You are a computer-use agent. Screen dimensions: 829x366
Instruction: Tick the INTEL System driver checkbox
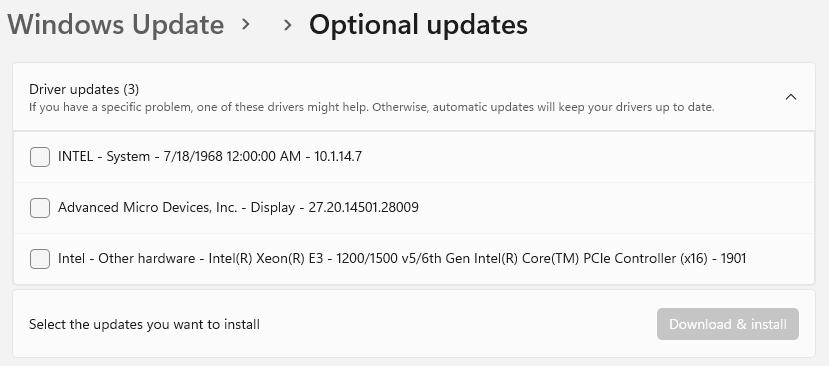point(40,157)
